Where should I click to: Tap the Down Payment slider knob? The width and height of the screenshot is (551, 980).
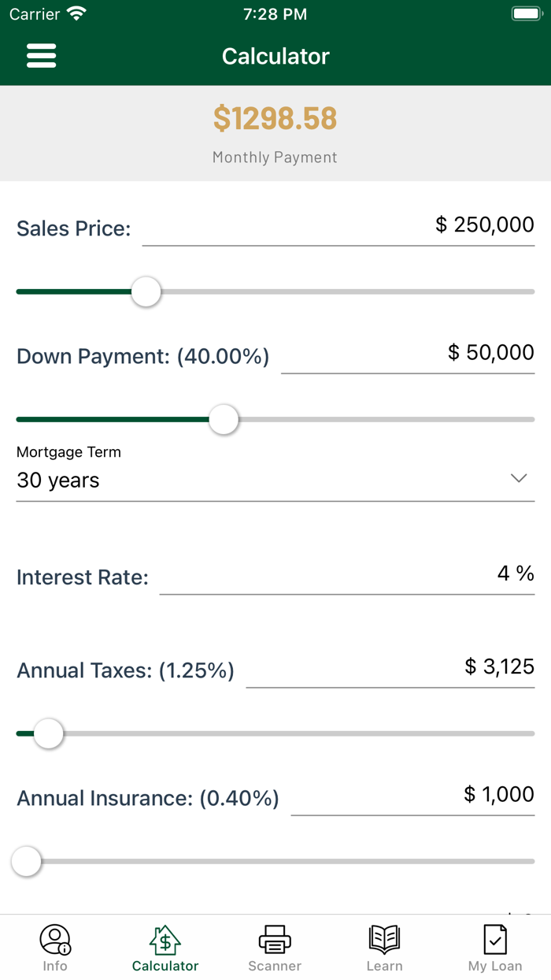click(x=224, y=420)
